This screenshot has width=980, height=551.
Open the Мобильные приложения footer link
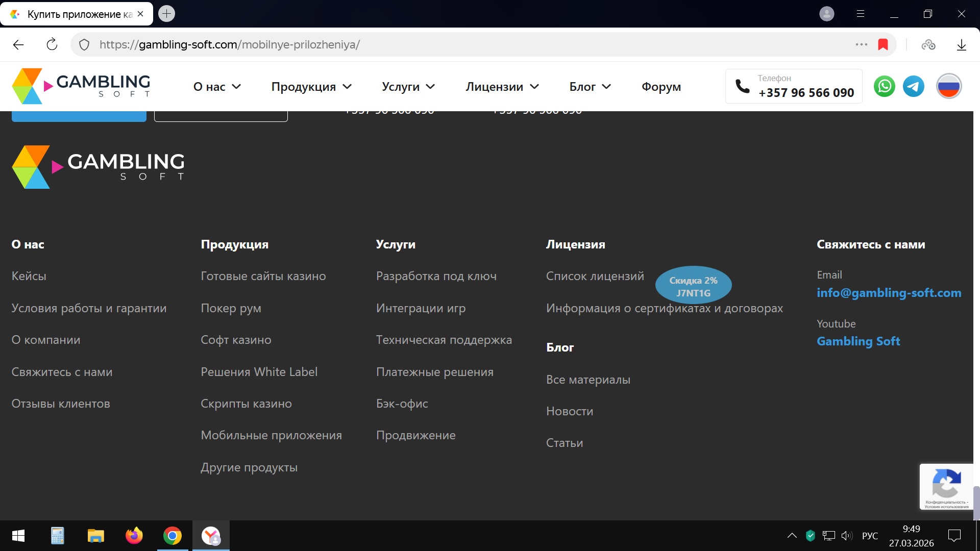271,435
